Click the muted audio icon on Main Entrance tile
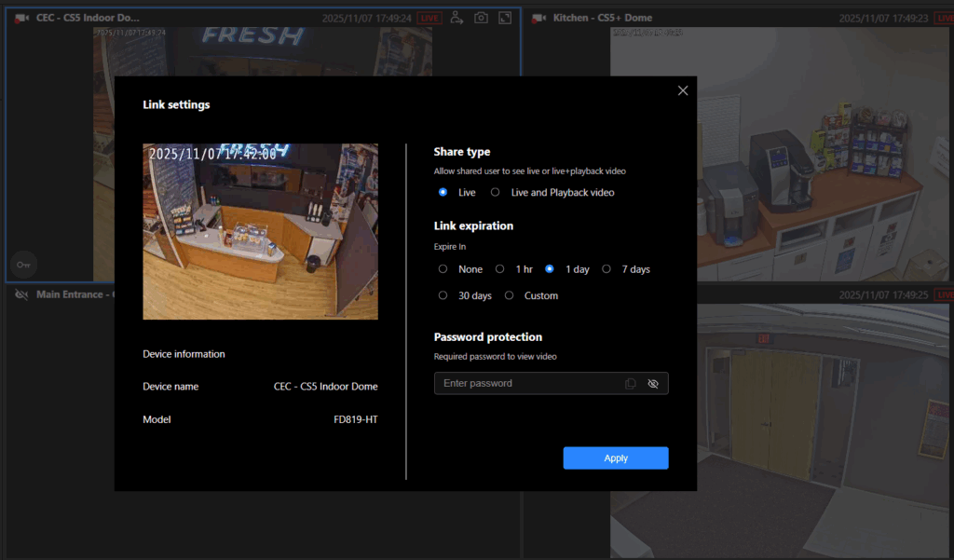This screenshot has height=560, width=954. pyautogui.click(x=20, y=294)
